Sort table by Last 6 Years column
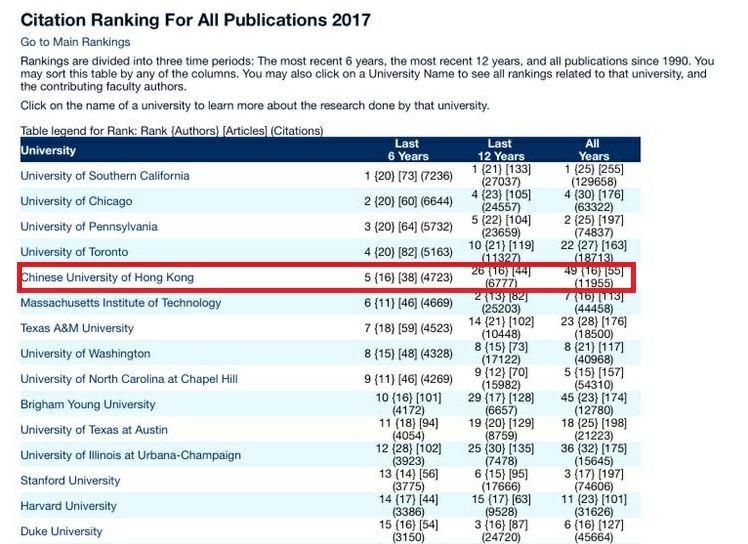The image size is (748, 544). click(x=407, y=150)
